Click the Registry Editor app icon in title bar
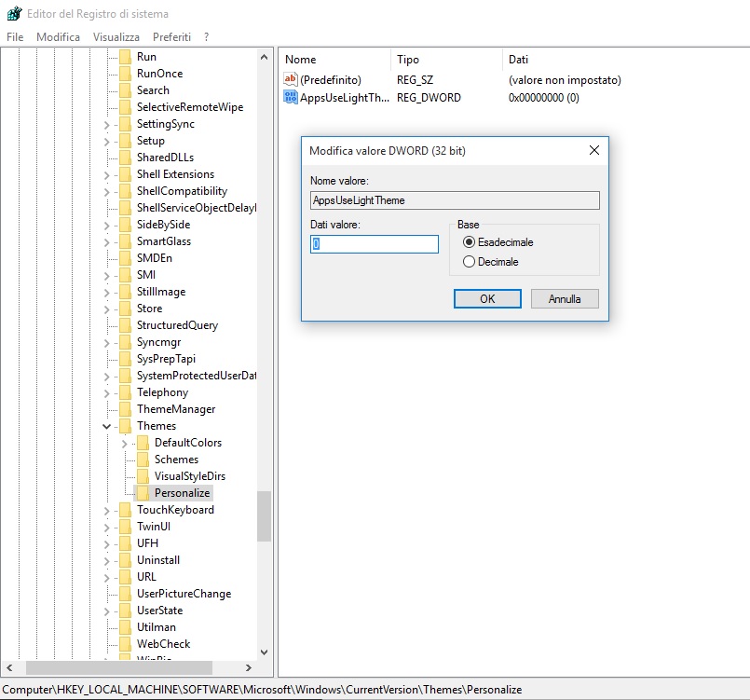 pyautogui.click(x=14, y=13)
